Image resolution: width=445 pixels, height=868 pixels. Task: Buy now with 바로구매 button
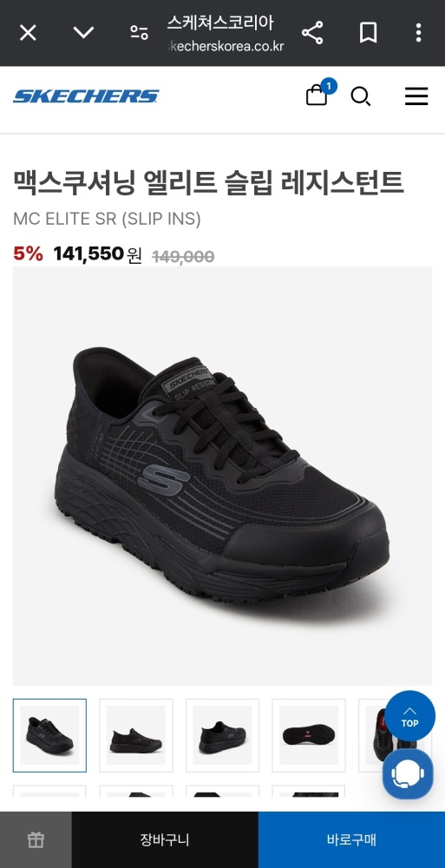click(x=351, y=839)
